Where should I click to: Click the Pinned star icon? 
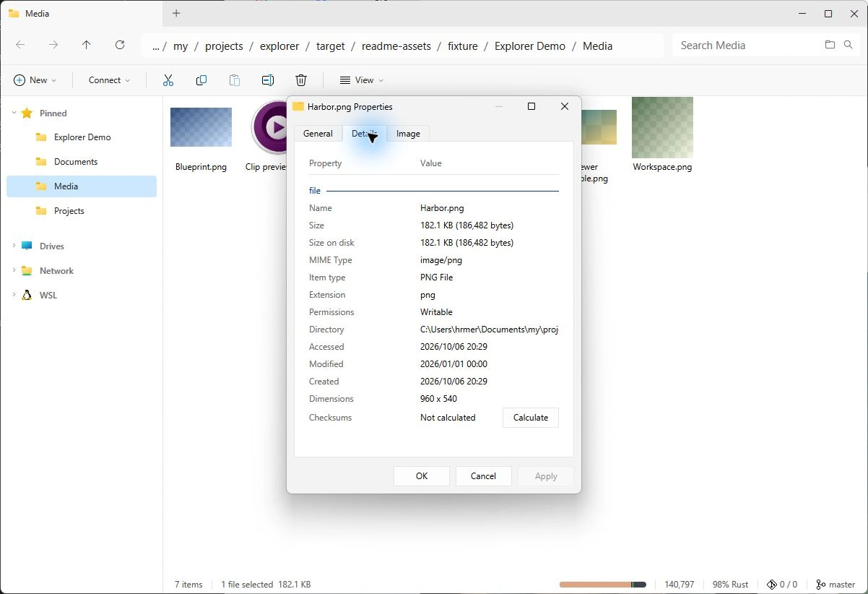tap(27, 113)
